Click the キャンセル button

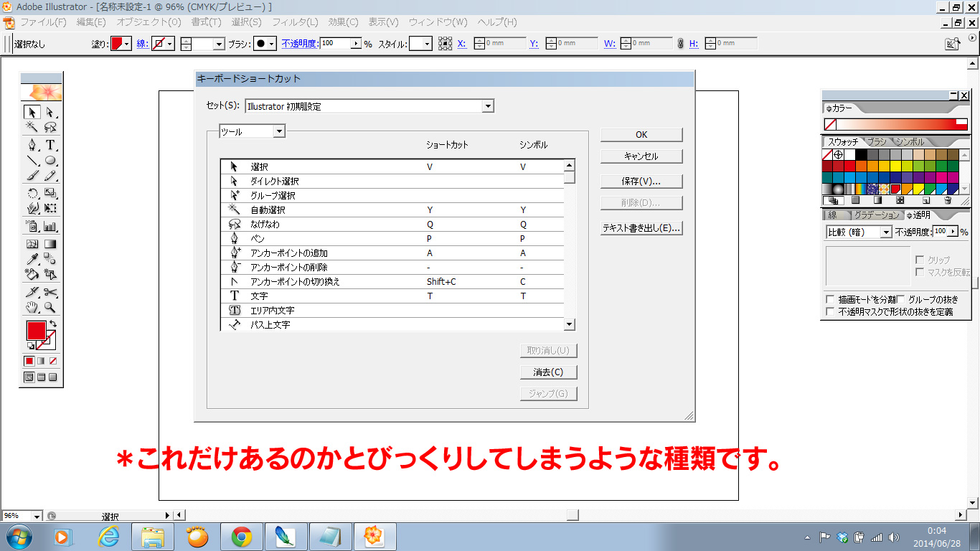641,156
